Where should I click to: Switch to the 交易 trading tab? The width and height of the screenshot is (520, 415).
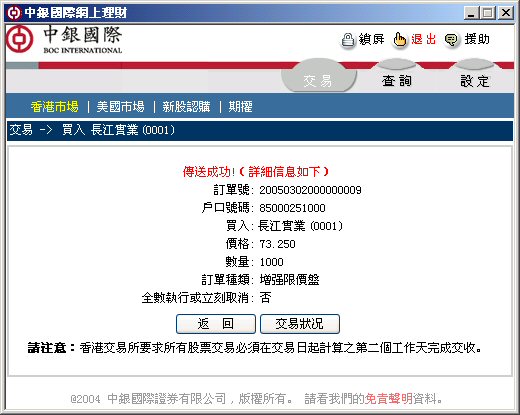318,80
